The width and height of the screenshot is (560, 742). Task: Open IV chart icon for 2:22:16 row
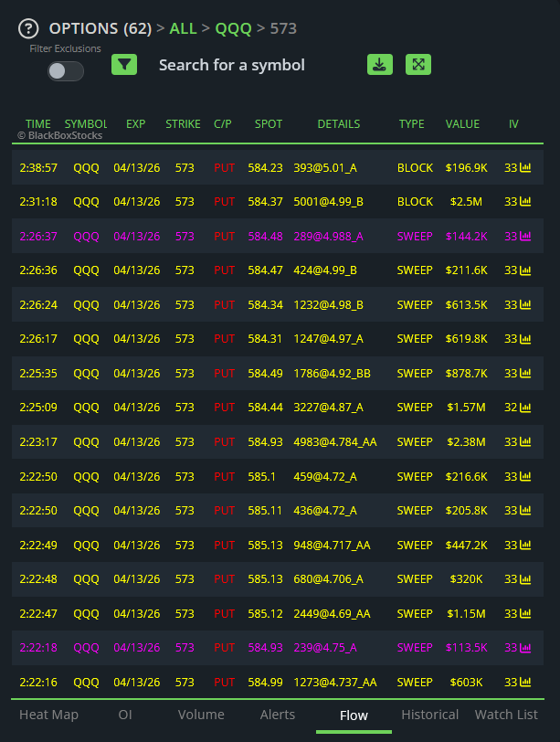coord(525,683)
